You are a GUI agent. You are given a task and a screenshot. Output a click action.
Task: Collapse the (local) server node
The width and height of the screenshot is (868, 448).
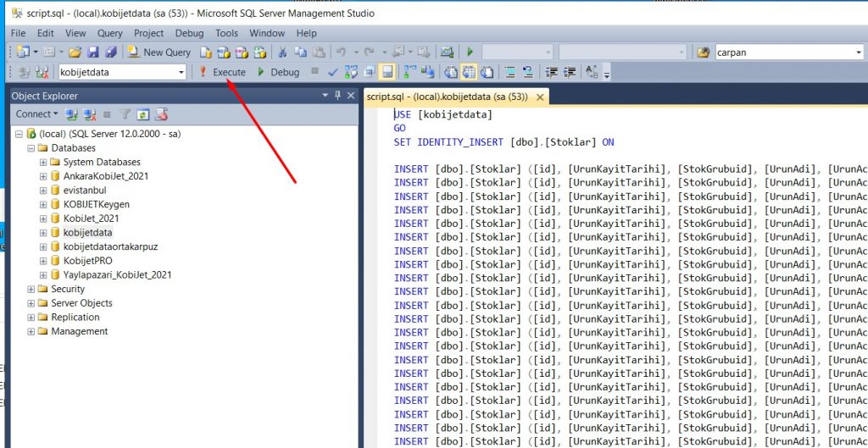click(19, 134)
